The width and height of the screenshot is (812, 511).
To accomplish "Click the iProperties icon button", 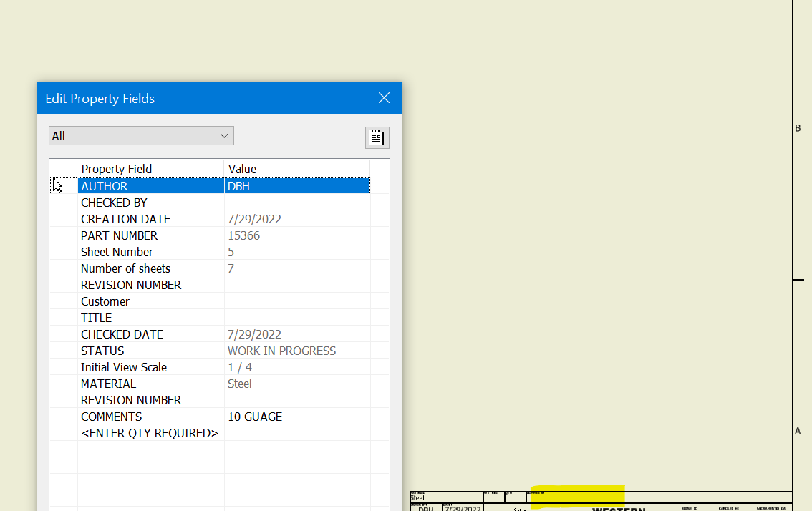I will [x=377, y=137].
